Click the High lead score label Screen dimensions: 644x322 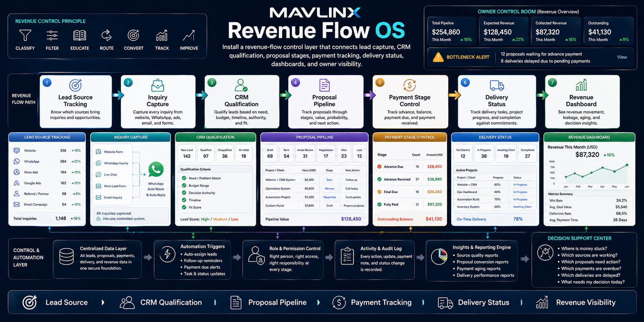click(x=205, y=219)
